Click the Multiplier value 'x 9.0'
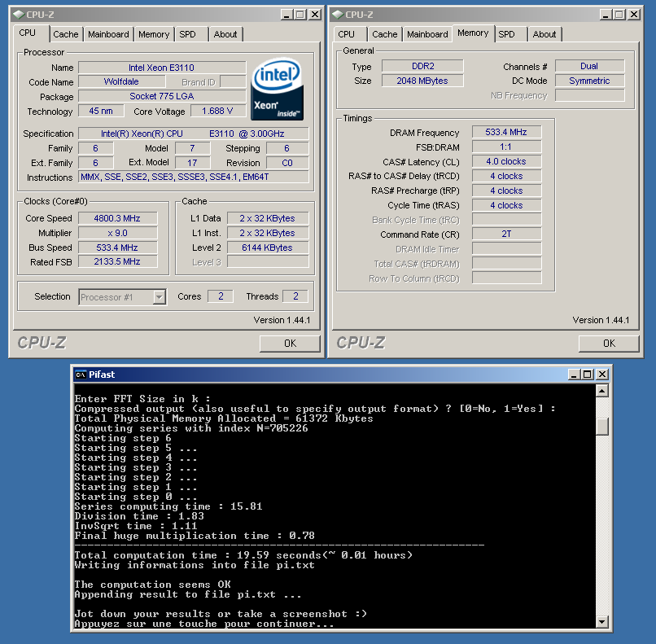 tap(117, 233)
